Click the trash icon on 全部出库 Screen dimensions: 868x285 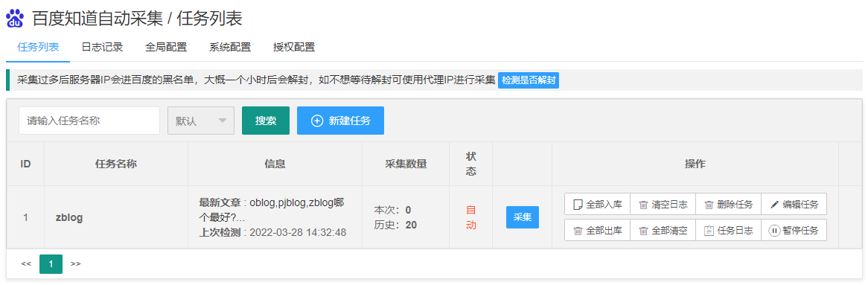click(578, 231)
